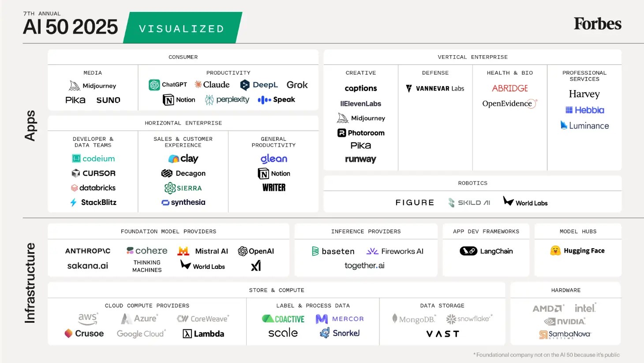Image resolution: width=644 pixels, height=363 pixels.
Task: Click the Snowflake logo icon
Action: point(451,319)
